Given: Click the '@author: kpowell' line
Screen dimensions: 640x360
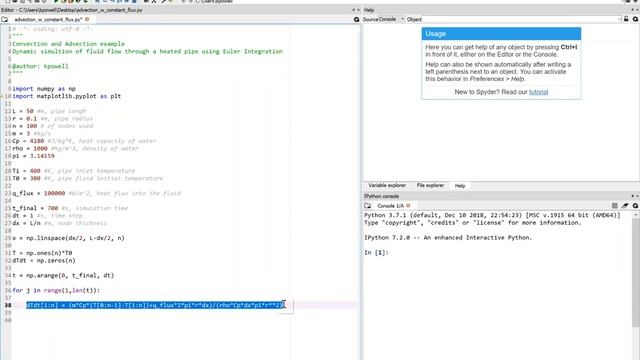Looking at the screenshot, I should point(40,66).
